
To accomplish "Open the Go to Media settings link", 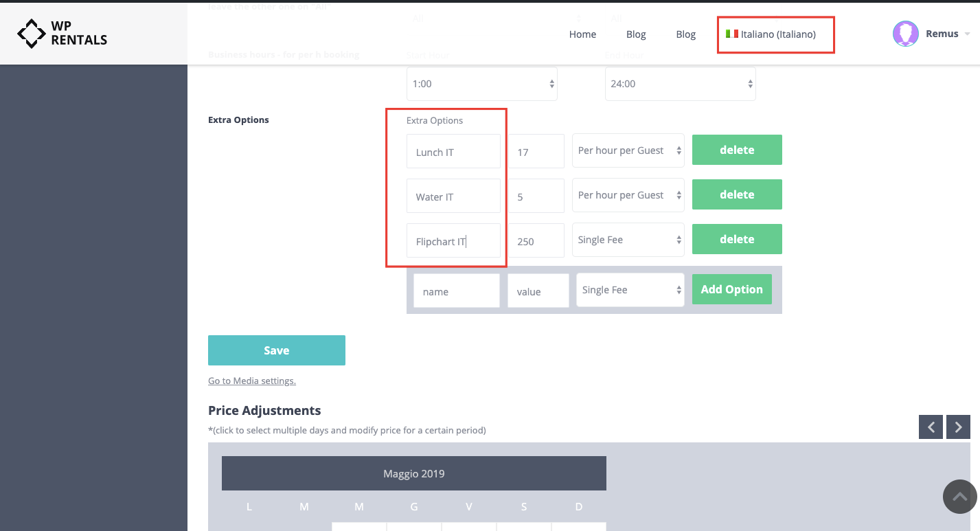I will (251, 380).
